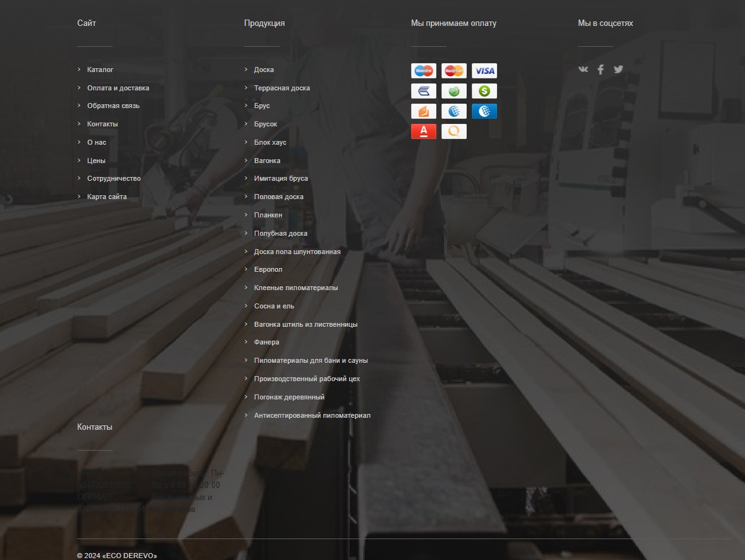The width and height of the screenshot is (745, 560).
Task: Go to Оплата и доставка page
Action: pos(118,88)
